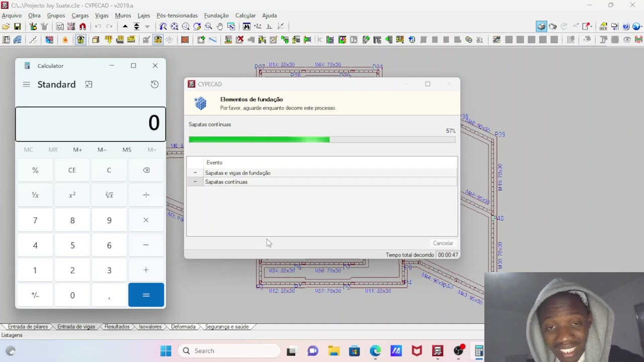644x362 pixels.
Task: Select the pan hand tool
Action: click(x=220, y=27)
